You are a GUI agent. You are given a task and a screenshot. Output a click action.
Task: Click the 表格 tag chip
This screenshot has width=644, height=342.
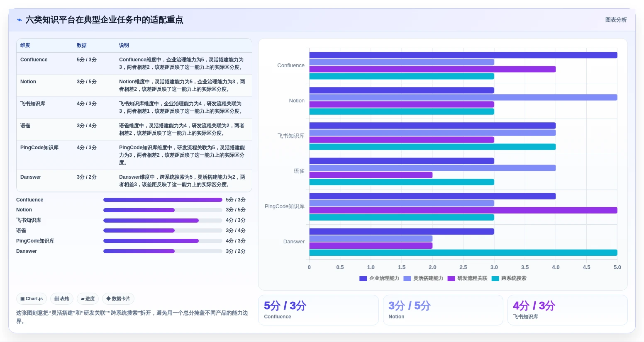coord(62,298)
